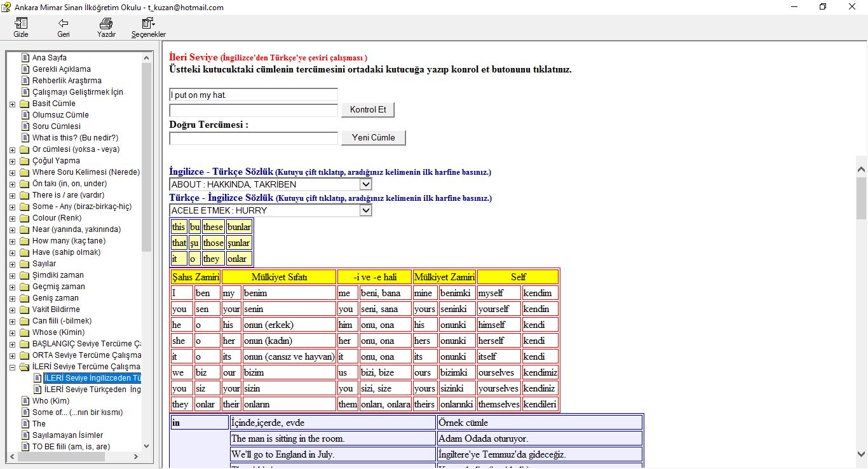Click the Colour (Renk) folder icon

pyautogui.click(x=25, y=218)
